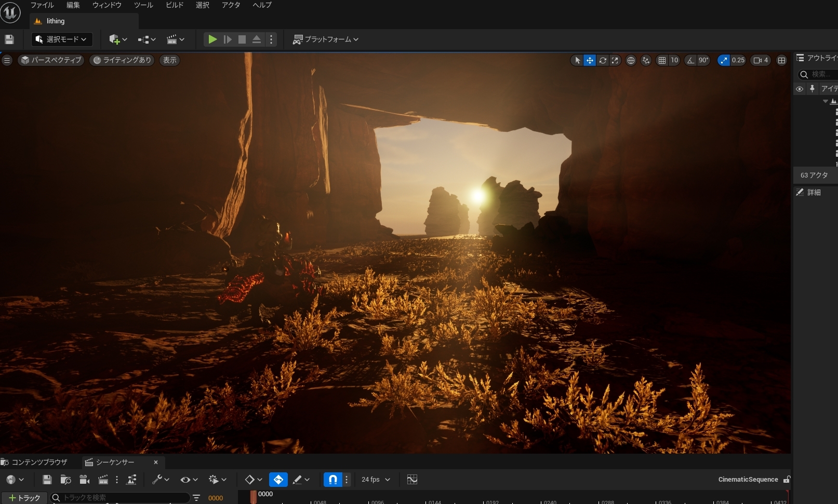Click the green Play button
This screenshot has width=838, height=504.
(212, 39)
